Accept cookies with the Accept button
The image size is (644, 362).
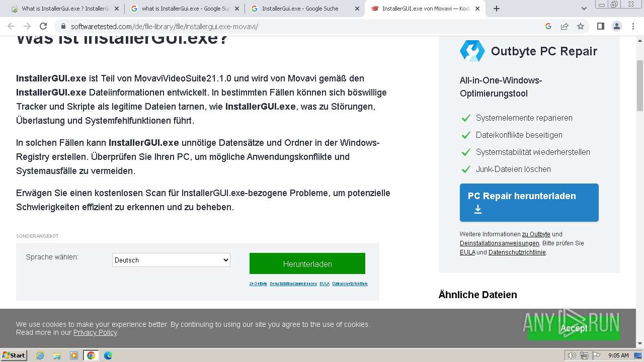574,328
